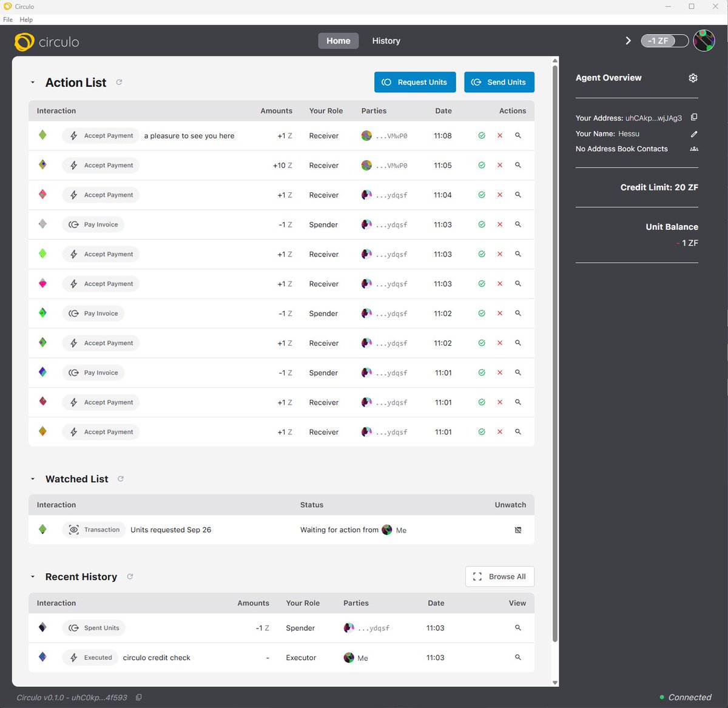The image size is (728, 708).
Task: Copy your address with the copy icon
Action: point(694,117)
